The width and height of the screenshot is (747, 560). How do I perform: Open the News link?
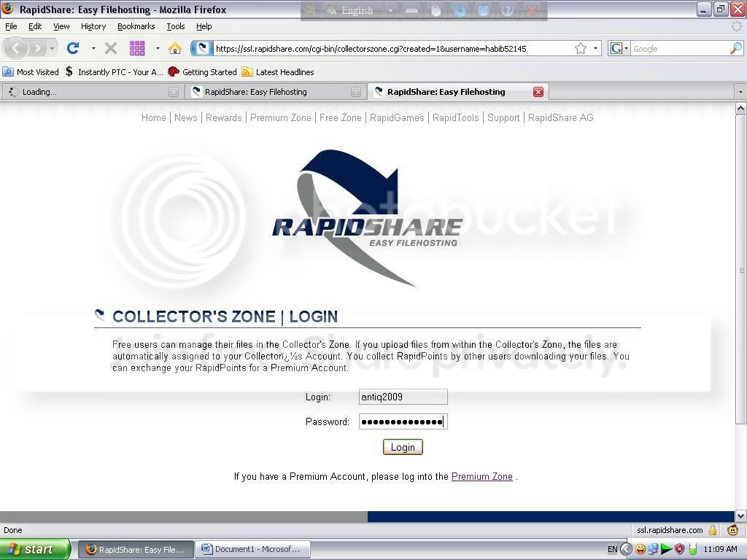[186, 117]
